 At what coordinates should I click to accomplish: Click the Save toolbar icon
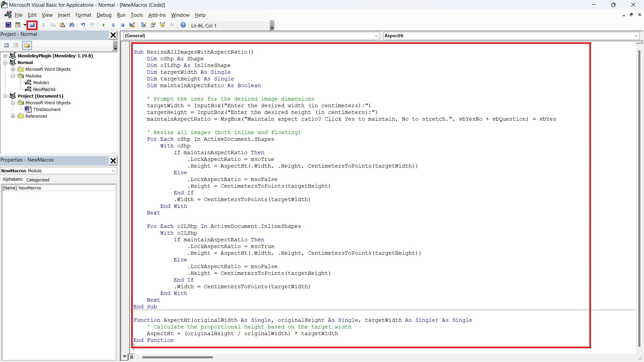coord(32,25)
